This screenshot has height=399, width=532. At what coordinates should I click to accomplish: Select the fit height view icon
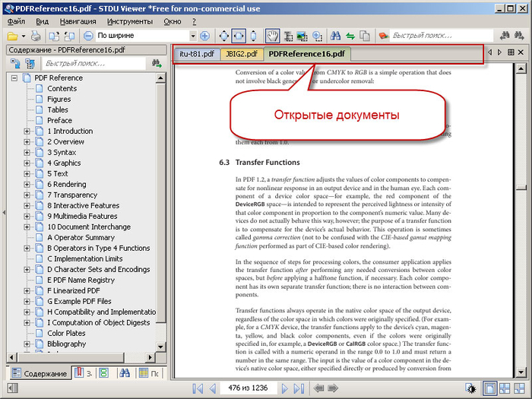pos(253,36)
